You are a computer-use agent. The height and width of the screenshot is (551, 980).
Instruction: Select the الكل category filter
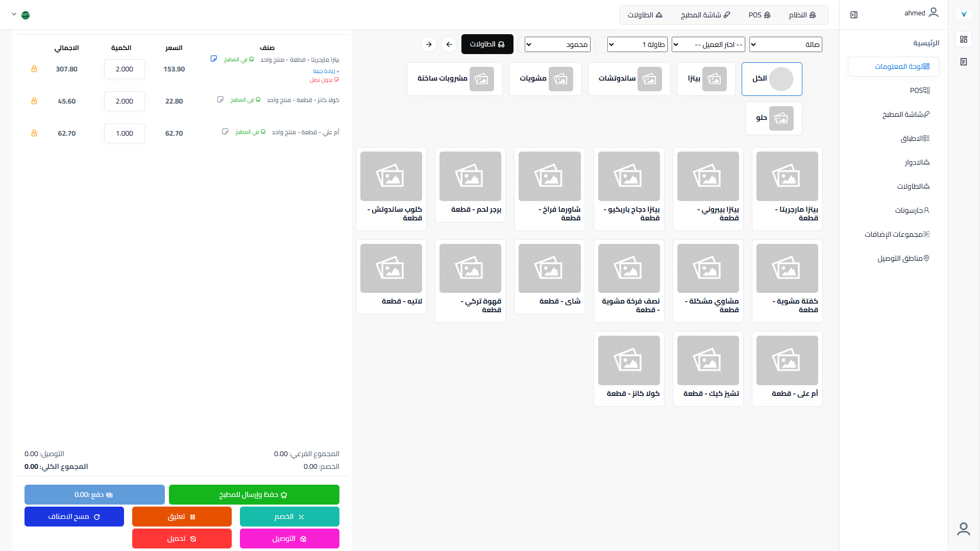(772, 79)
